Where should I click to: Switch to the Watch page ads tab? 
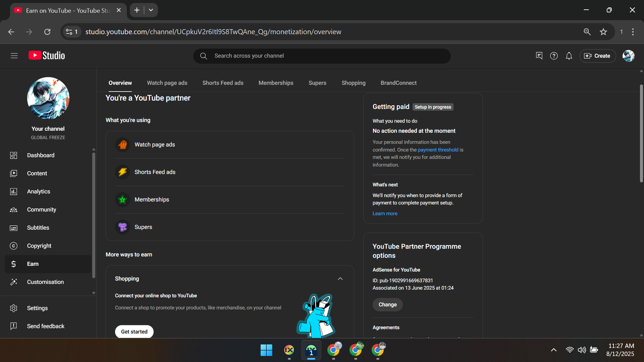tap(167, 83)
